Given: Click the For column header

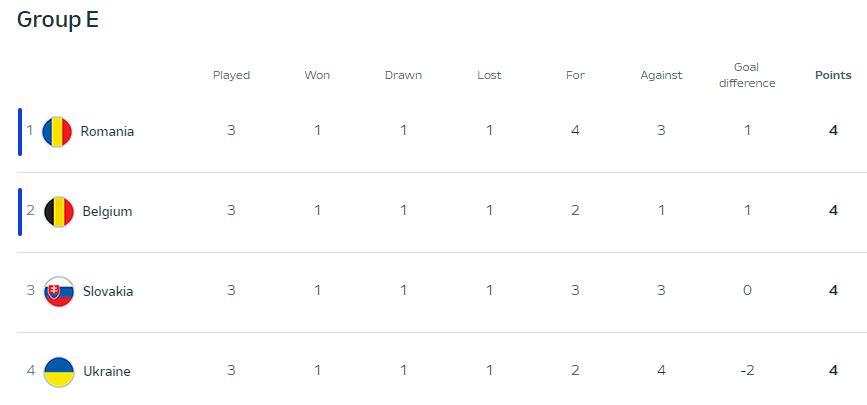Looking at the screenshot, I should coord(575,75).
